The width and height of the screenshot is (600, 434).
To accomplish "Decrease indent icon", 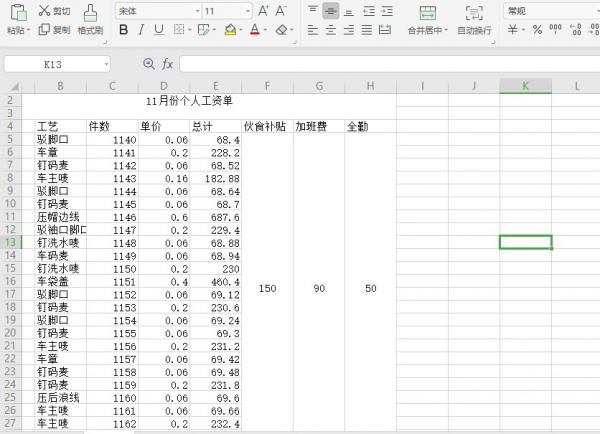I will [369, 11].
